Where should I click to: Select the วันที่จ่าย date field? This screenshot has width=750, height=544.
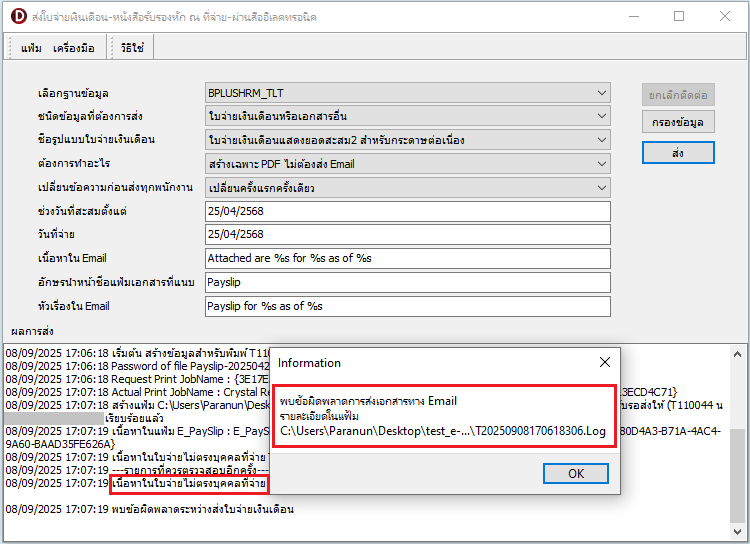(x=406, y=234)
